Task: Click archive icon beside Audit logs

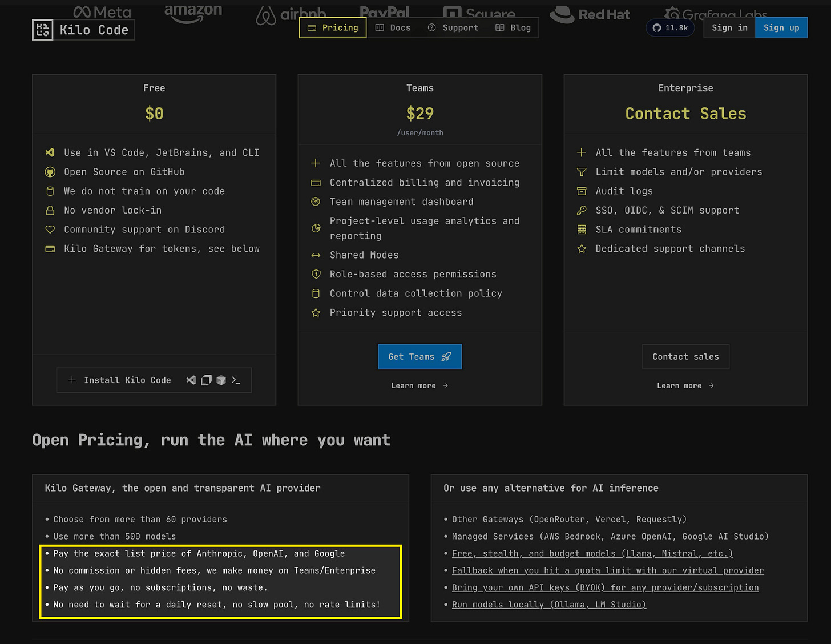Action: coord(582,191)
